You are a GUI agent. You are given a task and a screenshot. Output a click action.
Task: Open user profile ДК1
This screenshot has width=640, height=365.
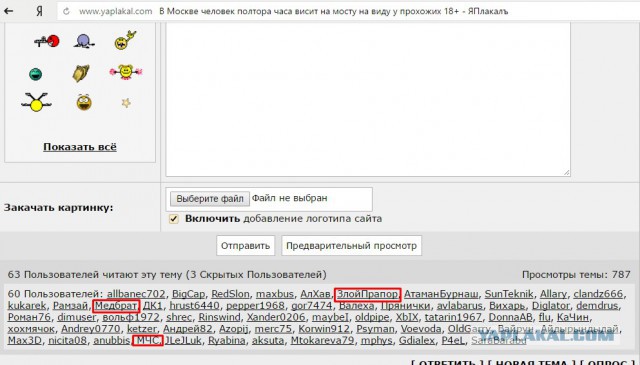click(x=153, y=305)
